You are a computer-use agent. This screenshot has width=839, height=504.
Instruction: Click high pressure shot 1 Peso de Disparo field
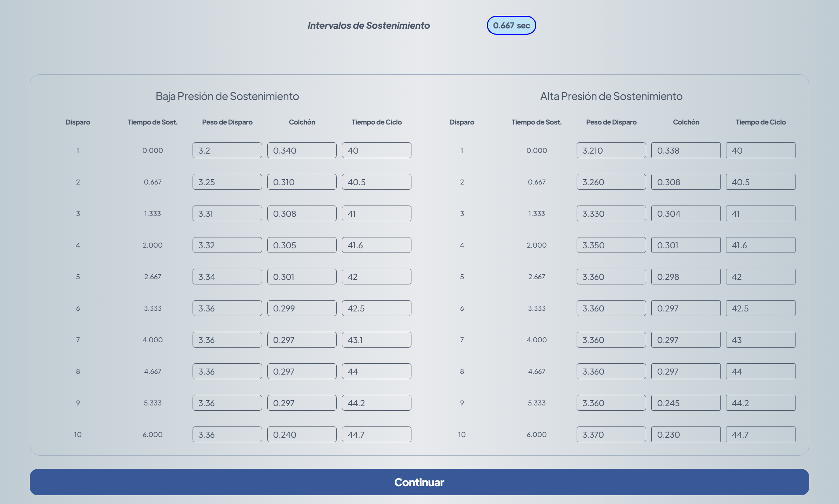click(x=611, y=150)
